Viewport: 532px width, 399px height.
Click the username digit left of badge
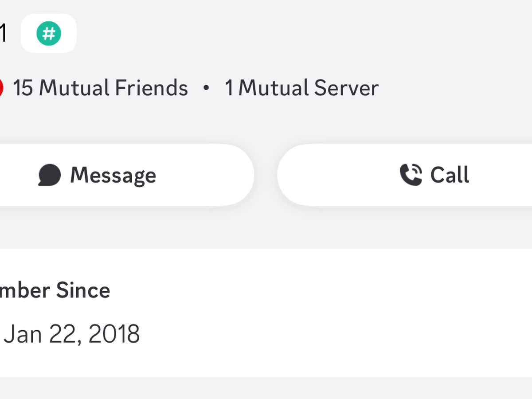(x=3, y=34)
